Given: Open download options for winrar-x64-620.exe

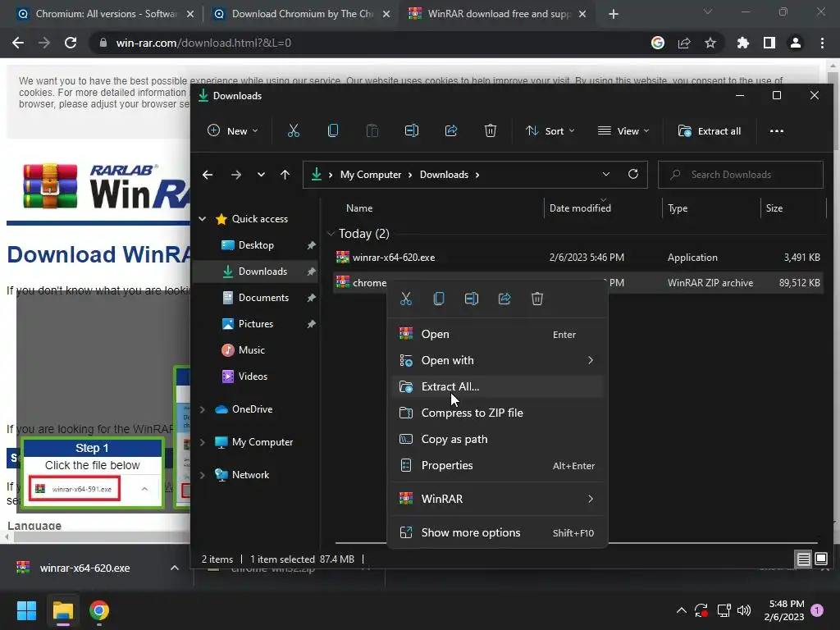Looking at the screenshot, I should (x=175, y=568).
